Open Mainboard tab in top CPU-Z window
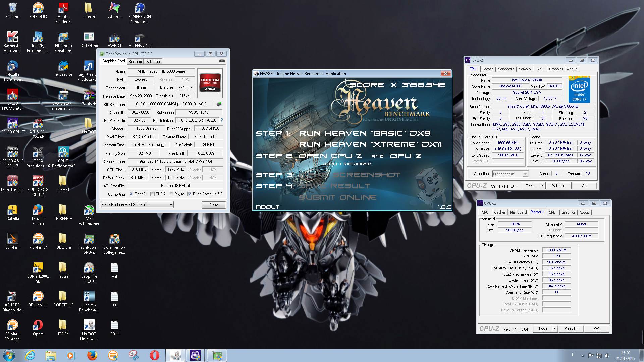Viewport: 644px width, 362px height. [506, 69]
